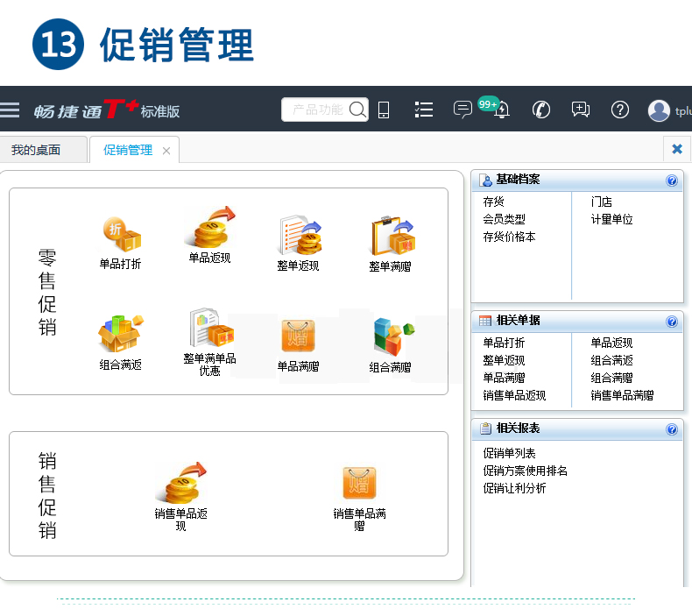Open the 单品返现 coin icon
The image size is (692, 616).
pos(209,230)
